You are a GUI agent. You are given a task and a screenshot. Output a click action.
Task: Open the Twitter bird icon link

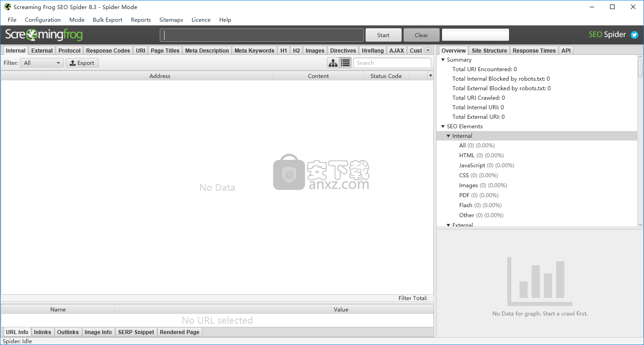tap(634, 35)
